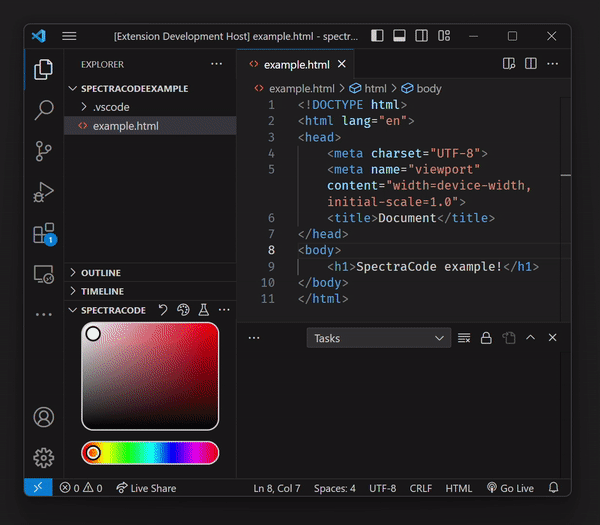Show additional views in activity bar

(44, 315)
